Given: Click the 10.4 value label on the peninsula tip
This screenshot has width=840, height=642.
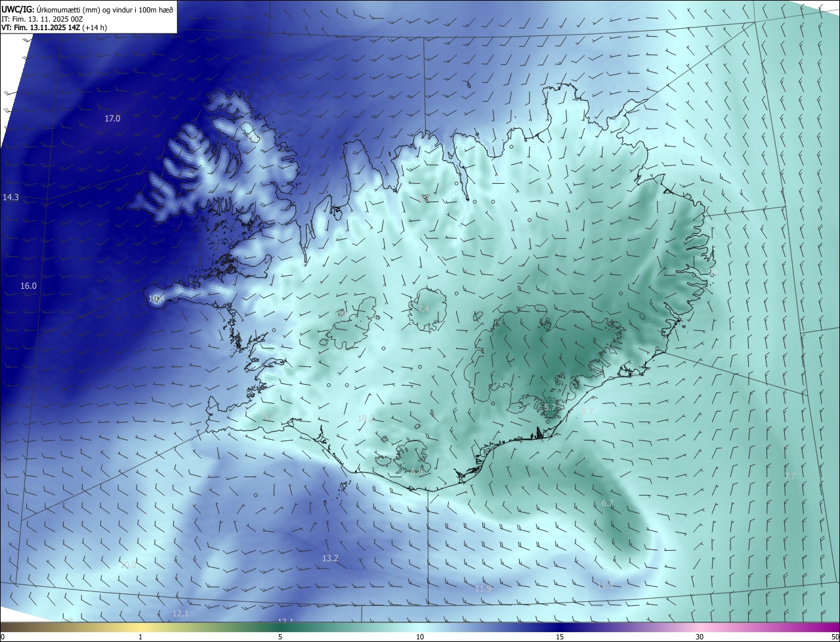Looking at the screenshot, I should (x=156, y=298).
